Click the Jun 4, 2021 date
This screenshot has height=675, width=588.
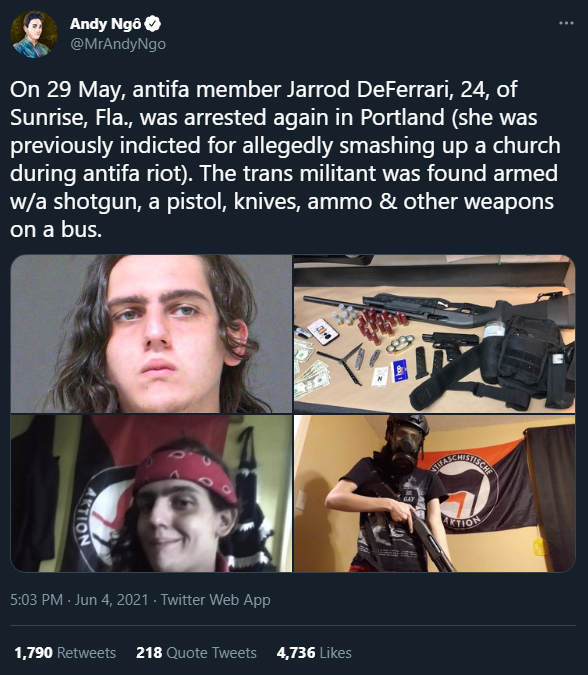click(x=111, y=600)
